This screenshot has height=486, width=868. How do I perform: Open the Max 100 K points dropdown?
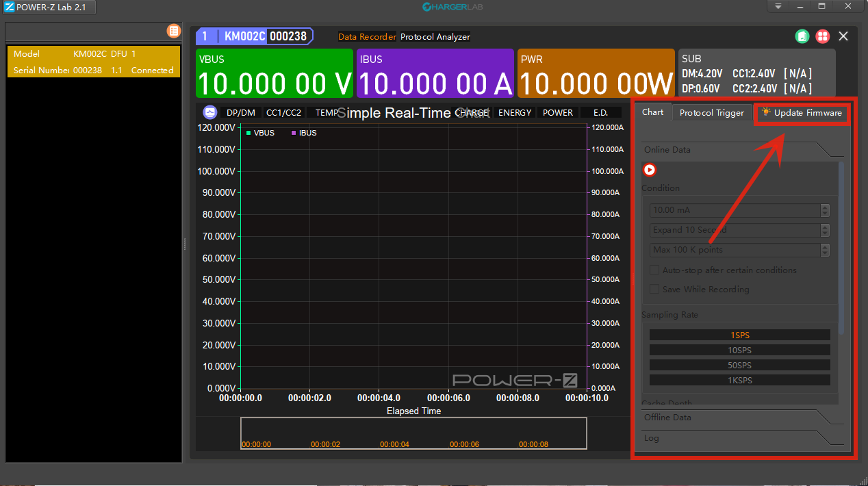(825, 249)
